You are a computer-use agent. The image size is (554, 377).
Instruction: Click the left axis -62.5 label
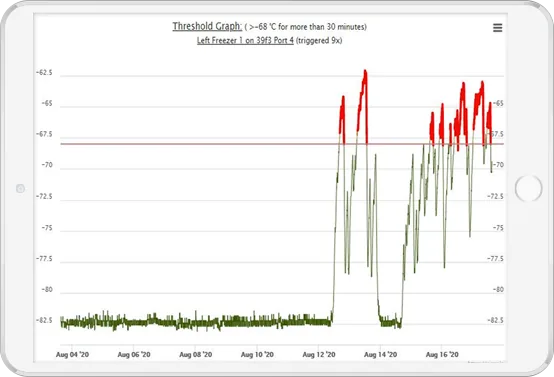coord(44,72)
